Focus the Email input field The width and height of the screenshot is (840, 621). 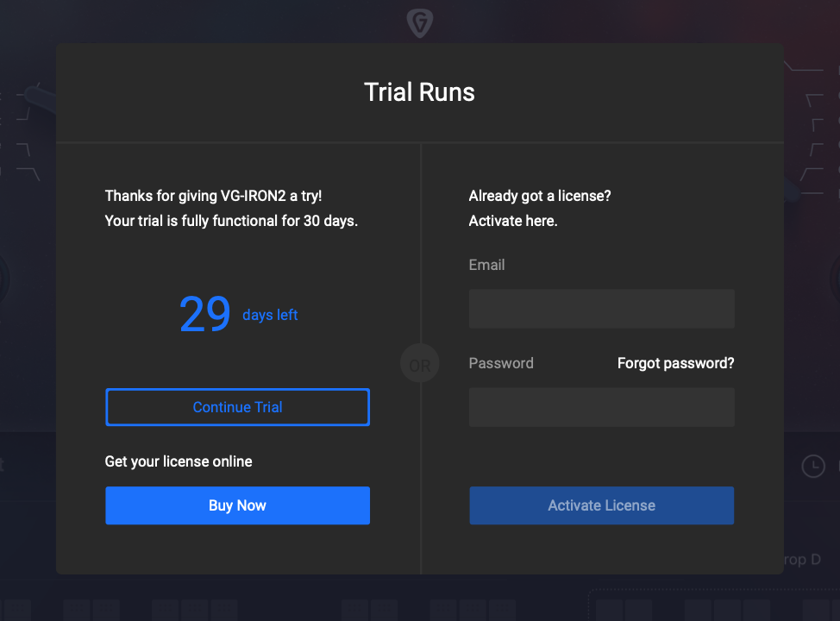point(602,309)
